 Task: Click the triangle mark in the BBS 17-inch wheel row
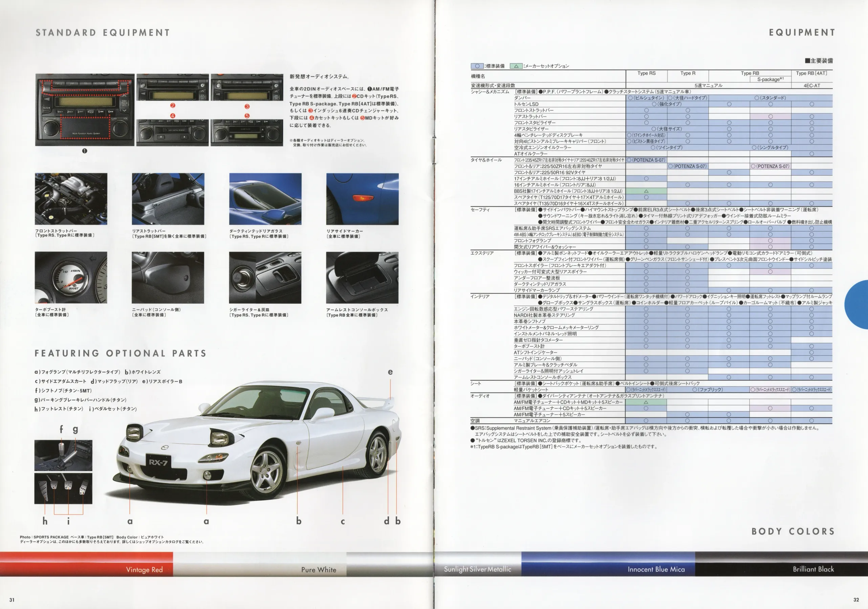point(646,191)
